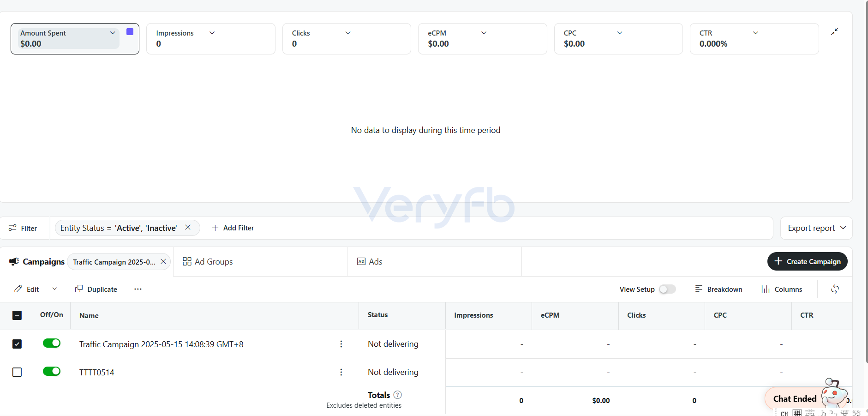Switch to the Campaigns tab
This screenshot has height=416, width=868.
pyautogui.click(x=37, y=262)
